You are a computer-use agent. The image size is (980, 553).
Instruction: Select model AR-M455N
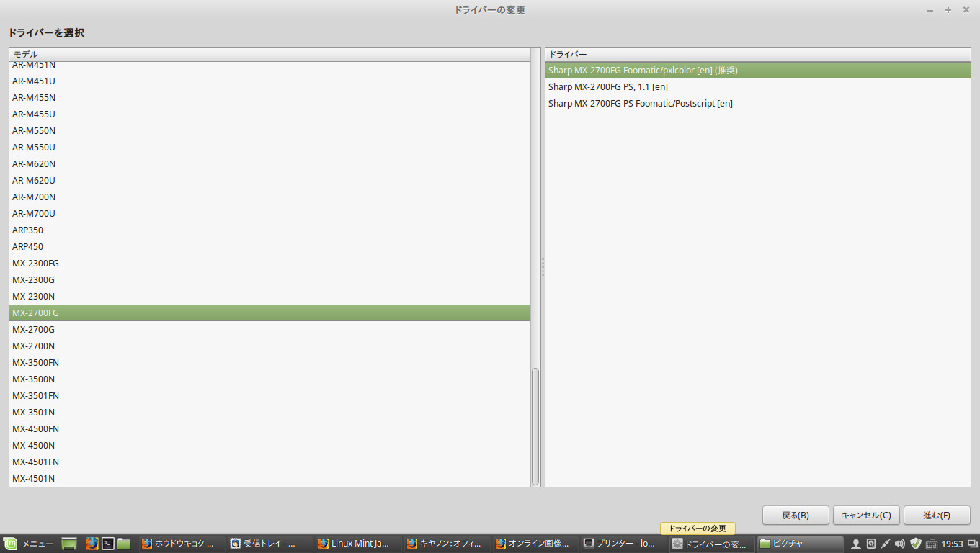point(269,98)
